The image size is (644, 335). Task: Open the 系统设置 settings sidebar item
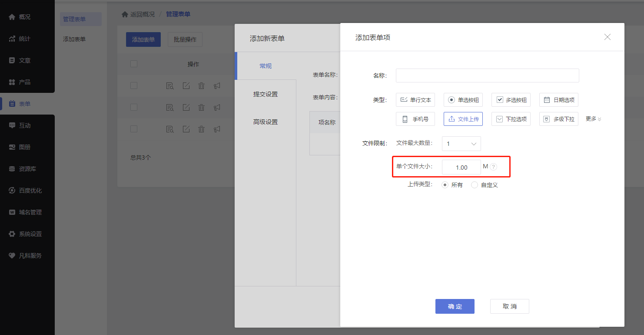27,234
